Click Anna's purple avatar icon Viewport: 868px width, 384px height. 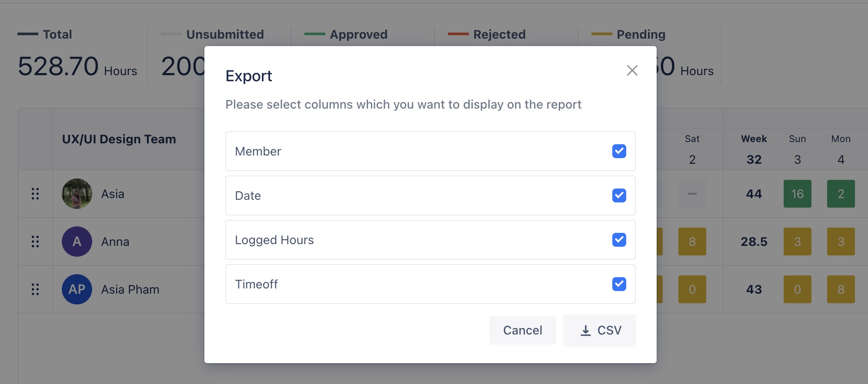77,242
